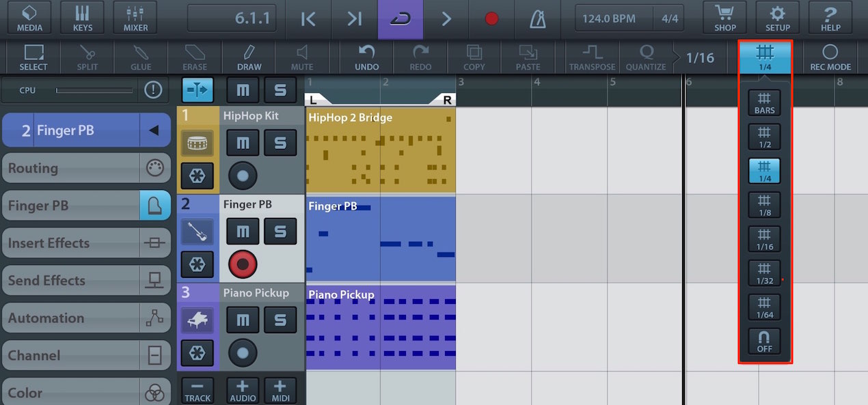
Task: Choose the Mute tool
Action: click(302, 57)
